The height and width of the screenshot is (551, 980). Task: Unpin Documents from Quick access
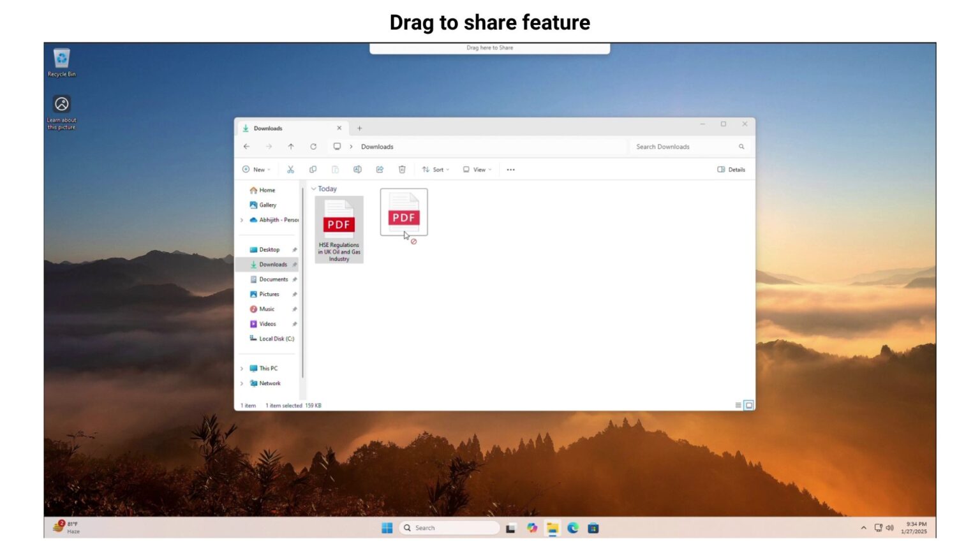[x=295, y=279]
